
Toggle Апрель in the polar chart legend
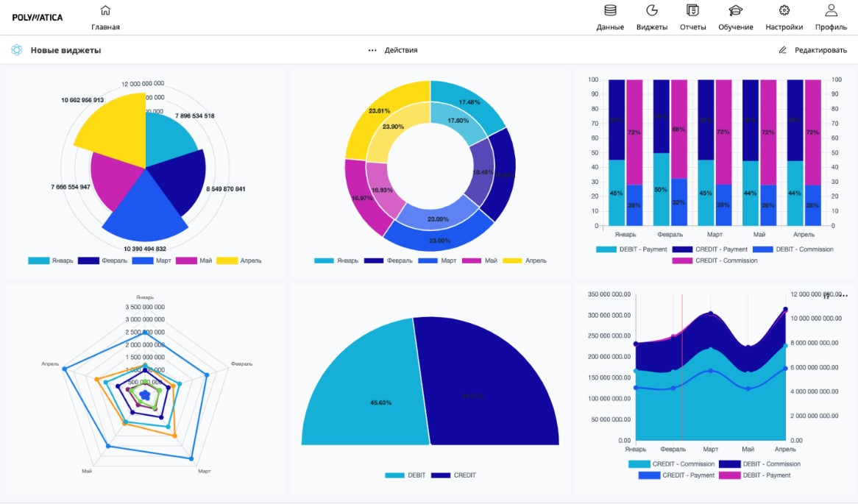(239, 260)
